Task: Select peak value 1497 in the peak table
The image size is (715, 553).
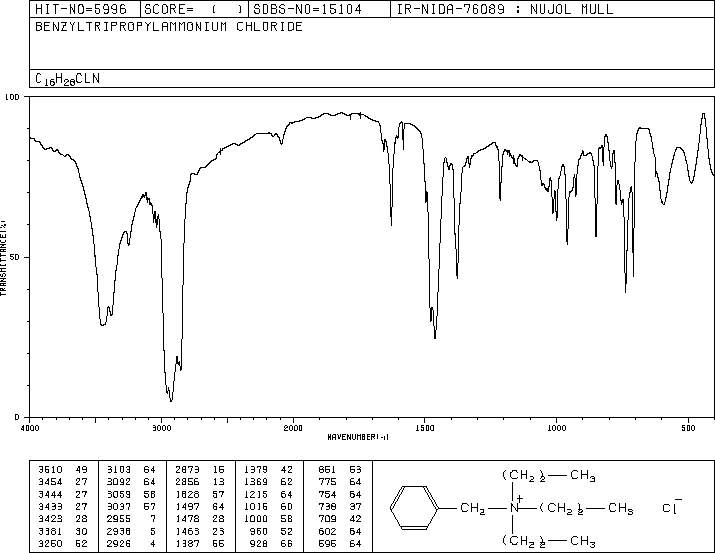Action: (187, 506)
